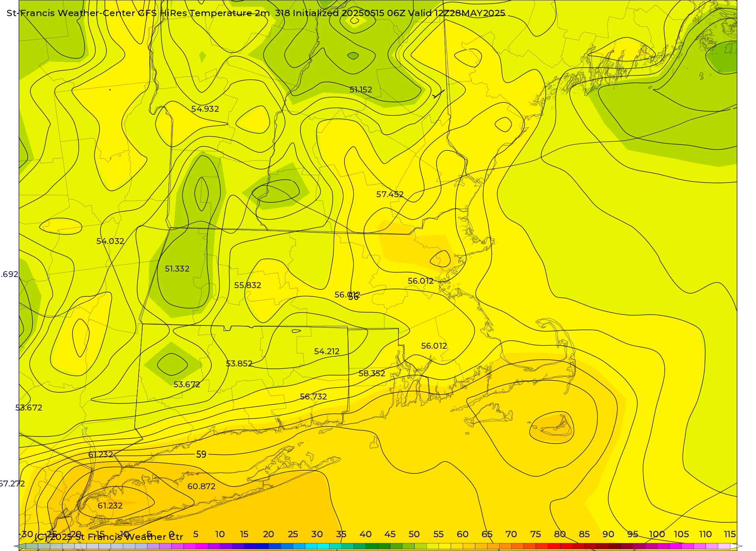This screenshot has width=756, height=551.
Task: Select the 60.872 temperature value
Action: pos(202,486)
